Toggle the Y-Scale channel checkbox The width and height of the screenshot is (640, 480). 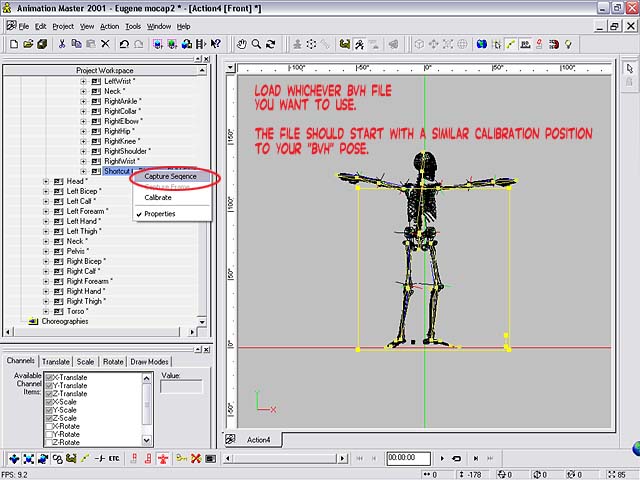[49, 410]
